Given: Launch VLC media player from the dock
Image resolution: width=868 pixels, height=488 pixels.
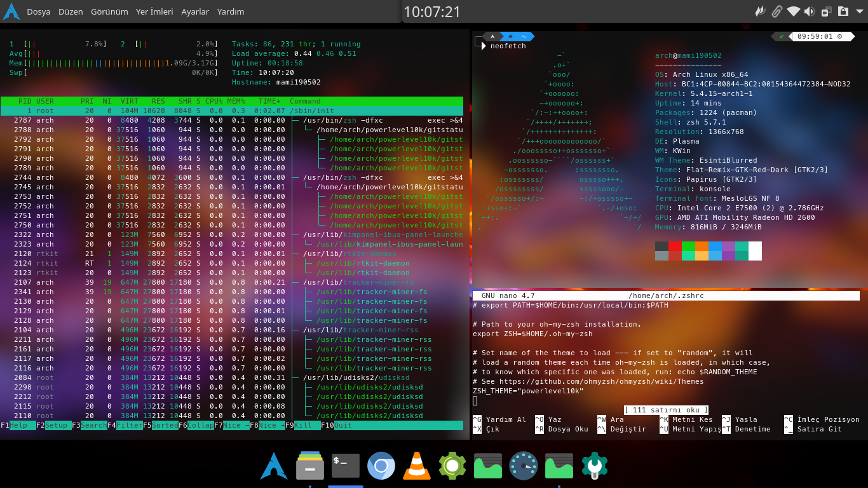Looking at the screenshot, I should point(417,466).
